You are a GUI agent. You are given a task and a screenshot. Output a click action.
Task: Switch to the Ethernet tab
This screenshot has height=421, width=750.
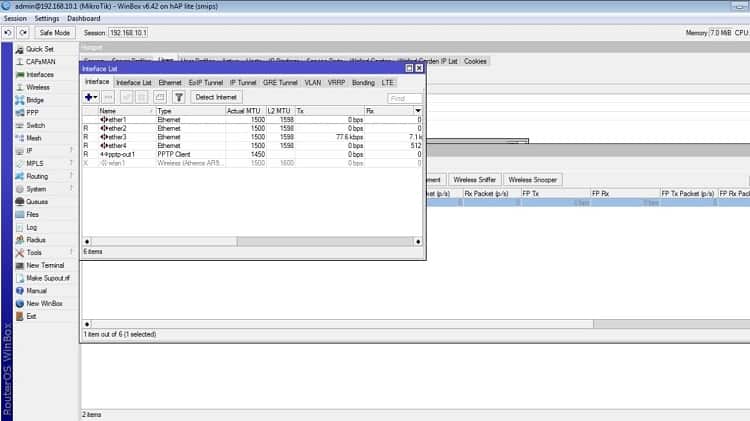170,83
